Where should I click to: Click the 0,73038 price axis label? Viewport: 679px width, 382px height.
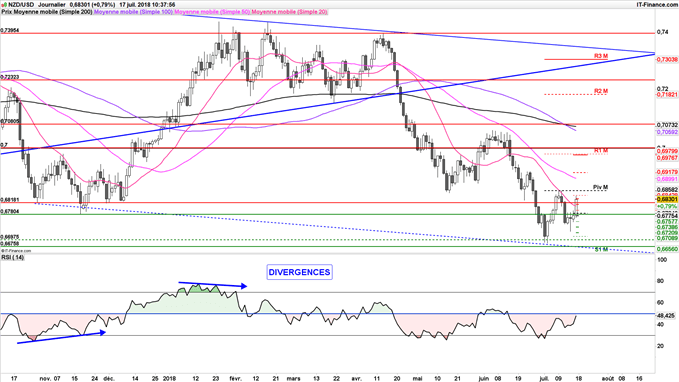pyautogui.click(x=667, y=59)
